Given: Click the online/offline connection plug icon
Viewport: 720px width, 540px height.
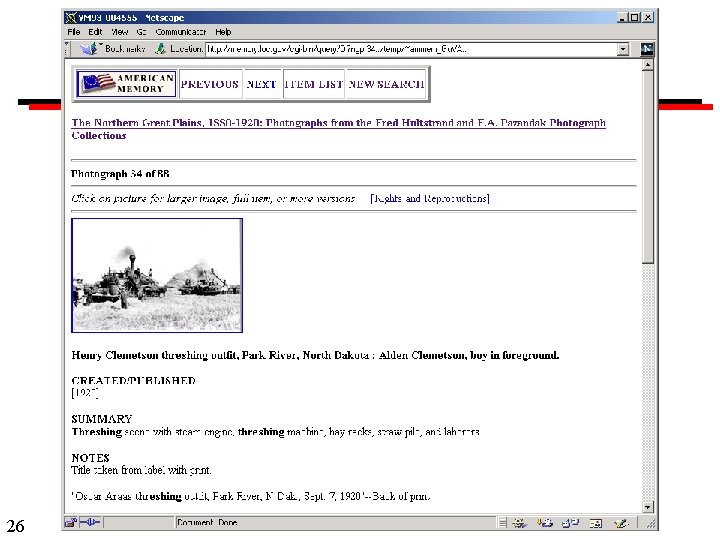Looking at the screenshot, I should pos(90,523).
